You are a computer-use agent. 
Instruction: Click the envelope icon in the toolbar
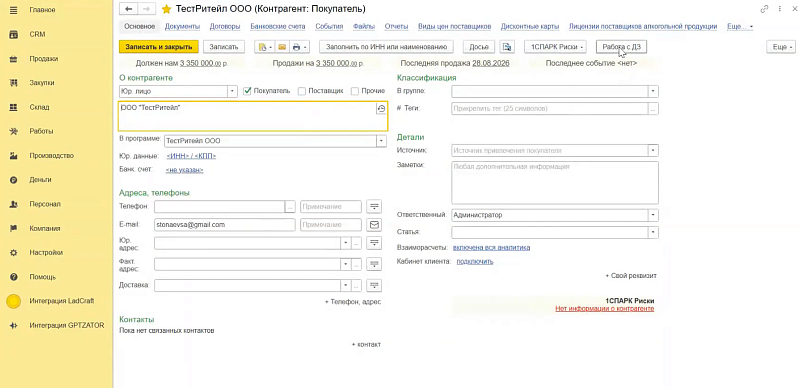click(x=282, y=47)
